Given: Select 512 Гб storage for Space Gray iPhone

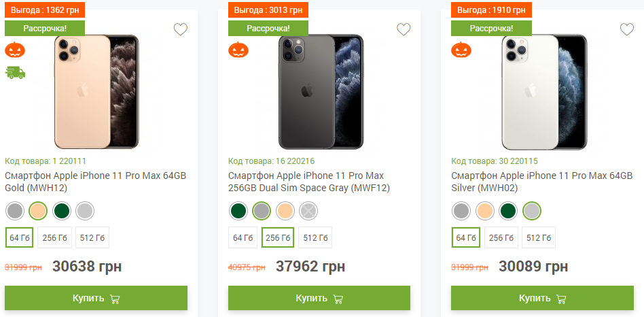Looking at the screenshot, I should (x=315, y=237).
